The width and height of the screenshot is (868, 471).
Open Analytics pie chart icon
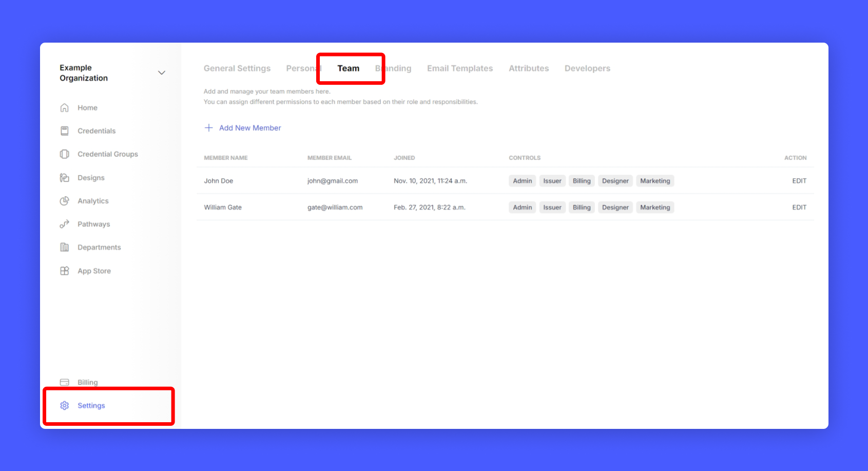(64, 201)
